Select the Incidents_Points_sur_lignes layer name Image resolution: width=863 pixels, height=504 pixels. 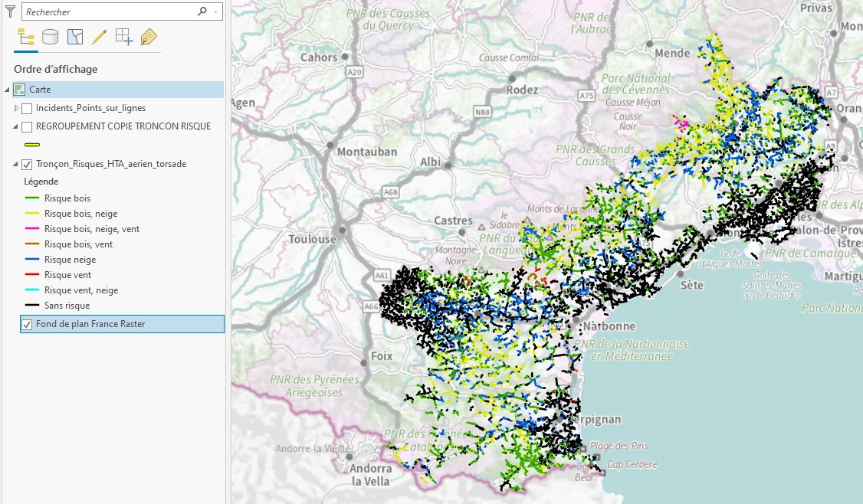pyautogui.click(x=90, y=108)
